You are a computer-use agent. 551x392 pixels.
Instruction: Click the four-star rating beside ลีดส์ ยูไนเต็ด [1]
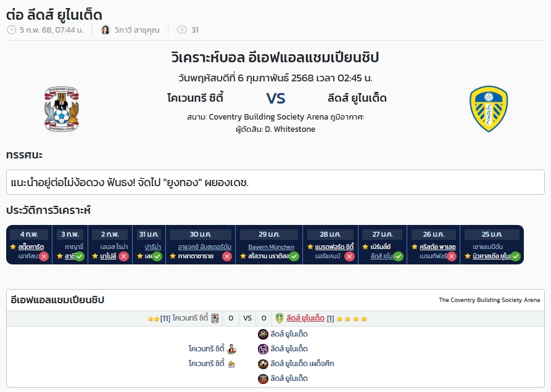click(352, 319)
